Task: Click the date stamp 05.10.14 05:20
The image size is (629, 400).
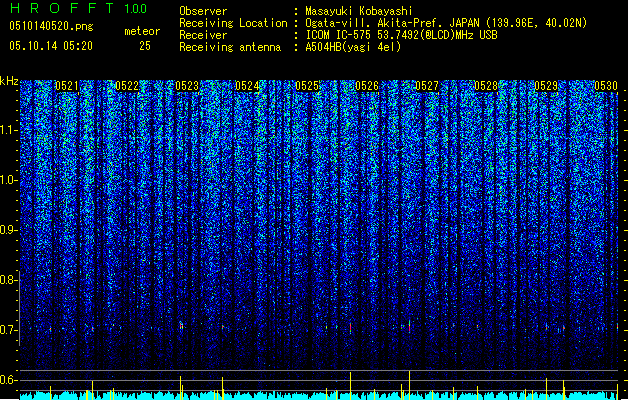Action: pos(51,46)
